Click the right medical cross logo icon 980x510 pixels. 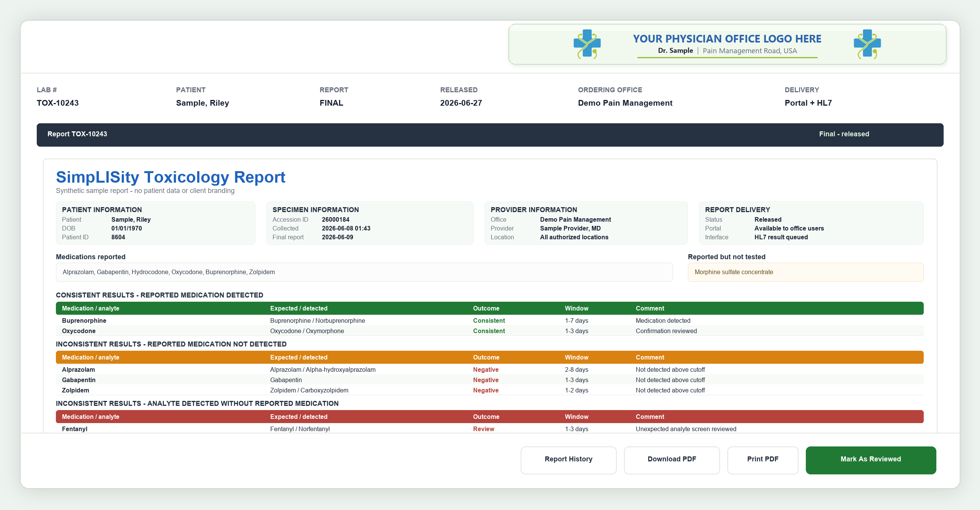click(x=867, y=44)
